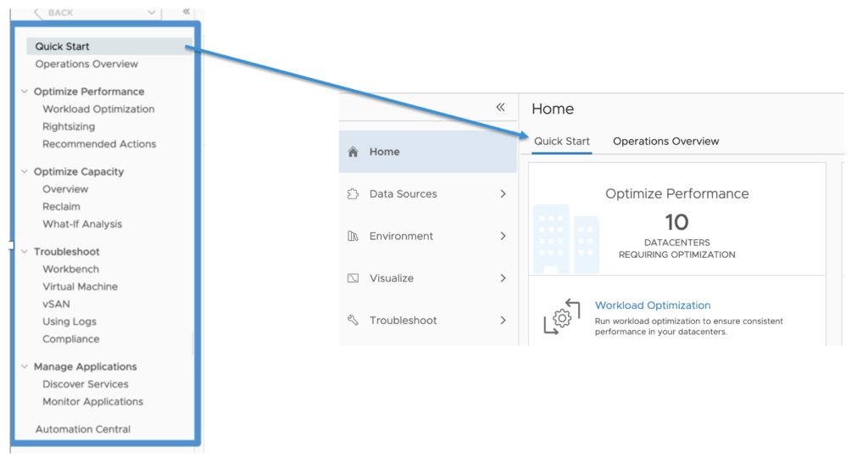This screenshot has width=868, height=458.
Task: Click the Data Sources puzzle icon
Action: pyautogui.click(x=353, y=194)
